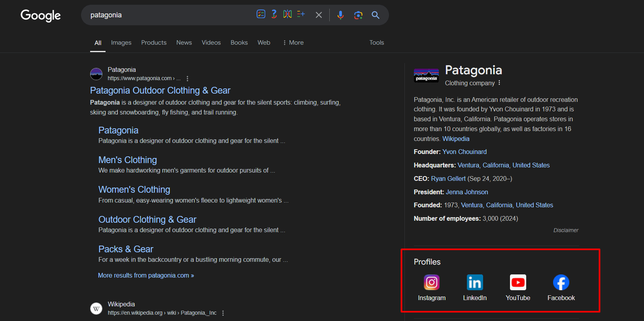The width and height of the screenshot is (644, 321).
Task: Click the headquarters Ventura link
Action: coord(468,165)
